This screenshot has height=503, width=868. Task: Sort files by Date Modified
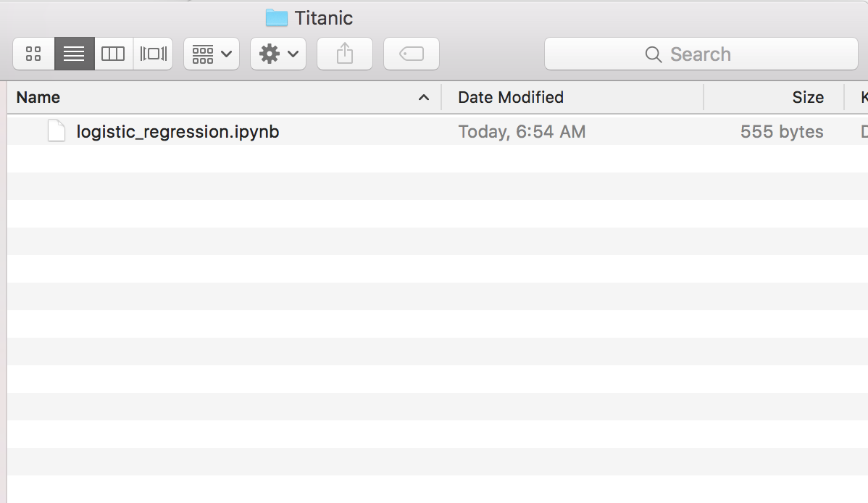point(511,97)
